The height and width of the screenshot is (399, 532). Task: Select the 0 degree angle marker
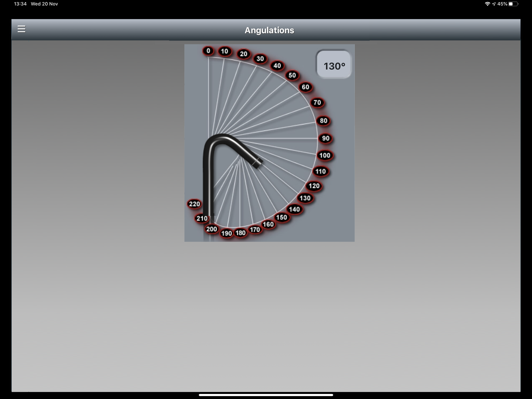point(208,51)
